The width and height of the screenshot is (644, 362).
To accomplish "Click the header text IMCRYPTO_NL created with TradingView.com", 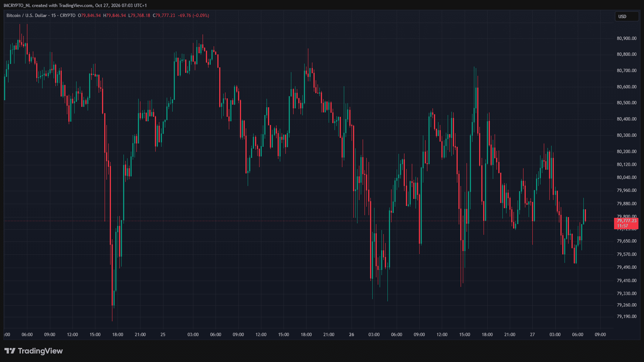I will pos(48,6).
